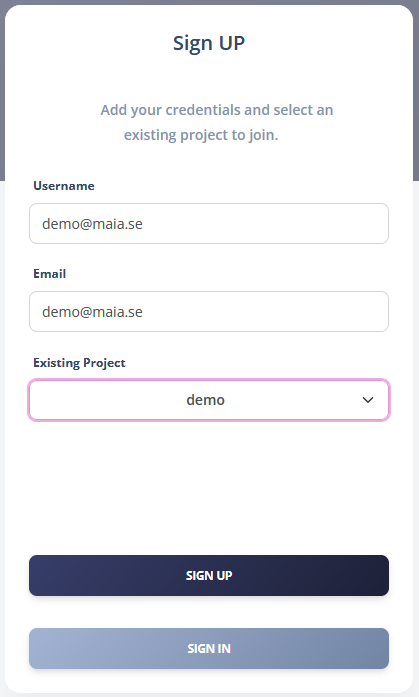Go to login via SIGN IN button

209,649
